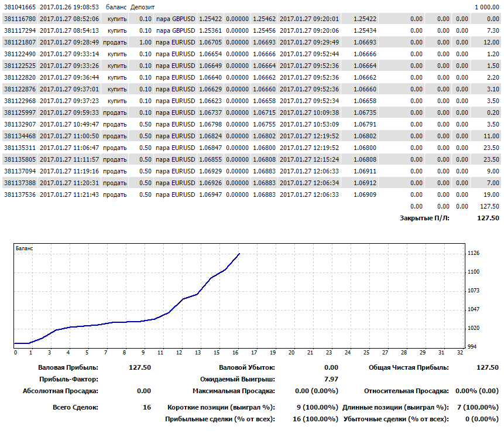Click the Прибыль-Фактор label
504x433 pixels.
pyautogui.click(x=69, y=379)
